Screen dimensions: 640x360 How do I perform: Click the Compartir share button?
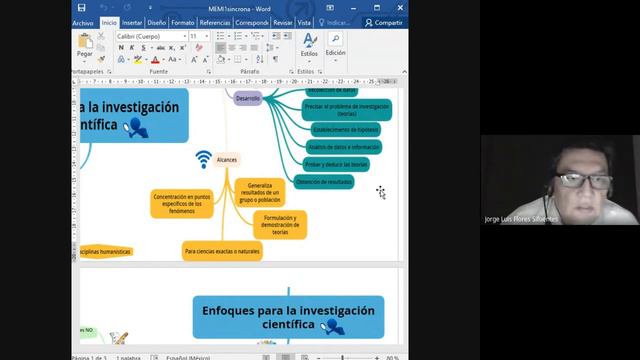[384, 23]
